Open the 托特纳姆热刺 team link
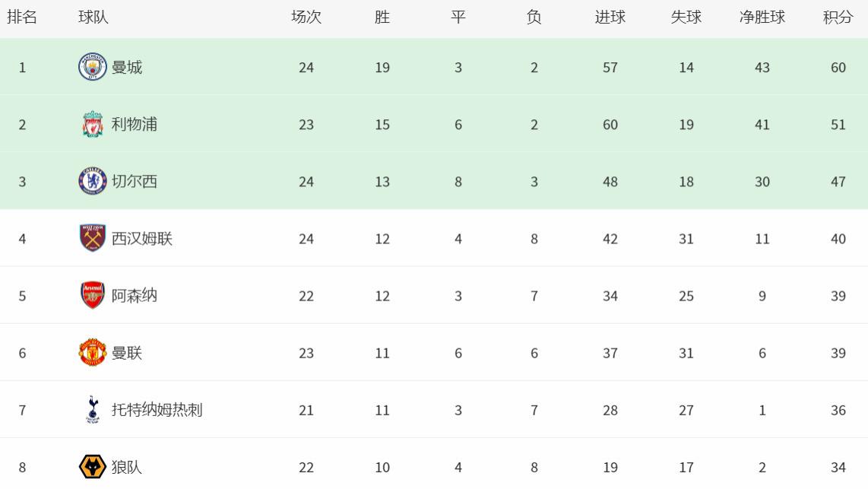Image resolution: width=868 pixels, height=489 pixels. (157, 411)
